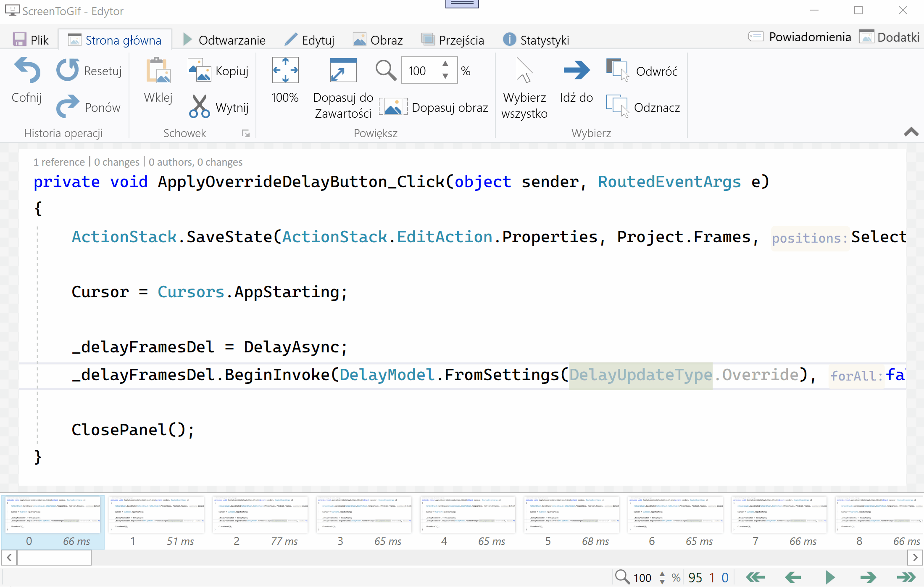Click Wybierz wszystko cursor icon

coord(524,70)
